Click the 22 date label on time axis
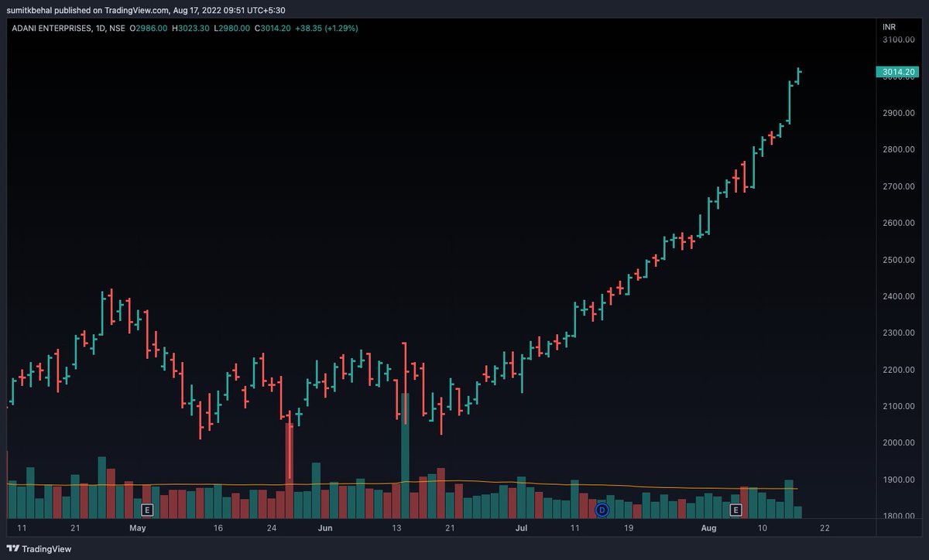Image resolution: width=929 pixels, height=560 pixels. click(824, 528)
